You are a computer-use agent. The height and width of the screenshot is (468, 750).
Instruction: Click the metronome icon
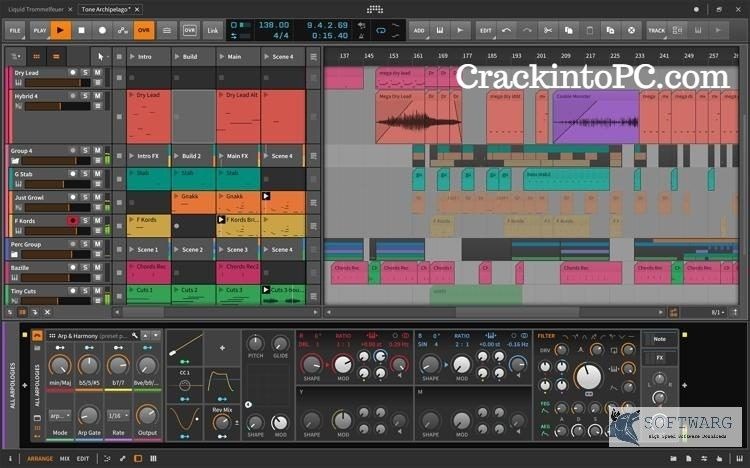pyautogui.click(x=362, y=36)
